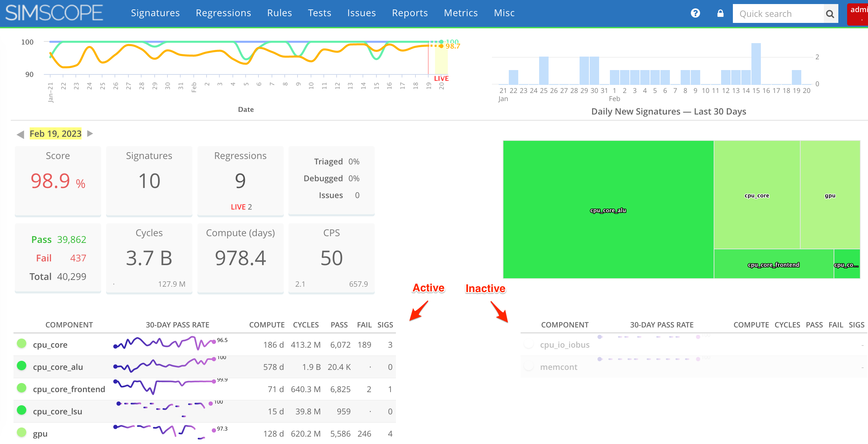Click Triaged 0% value
868x444 pixels.
tap(354, 162)
